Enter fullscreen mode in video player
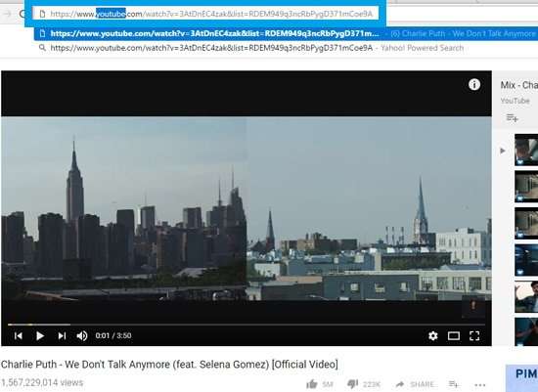This screenshot has width=538, height=392. click(x=474, y=335)
